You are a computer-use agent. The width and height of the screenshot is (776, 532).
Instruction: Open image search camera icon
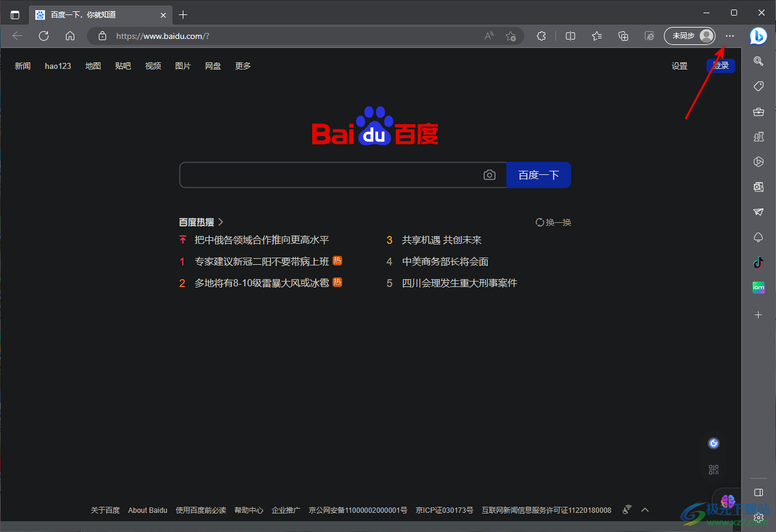tap(490, 175)
